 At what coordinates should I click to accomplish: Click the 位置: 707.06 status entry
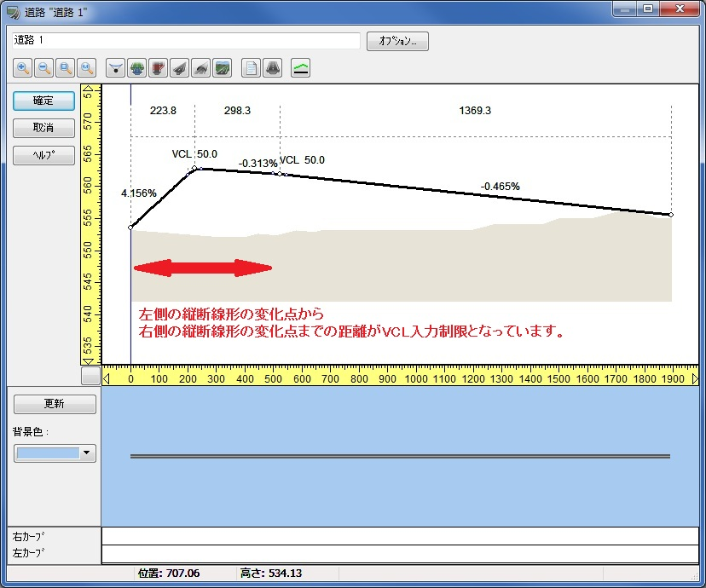169,574
